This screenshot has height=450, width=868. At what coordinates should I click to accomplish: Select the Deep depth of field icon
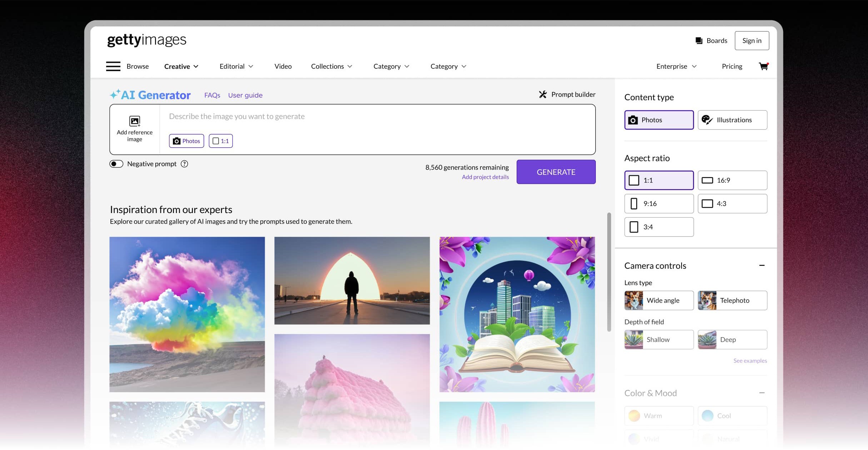point(707,339)
